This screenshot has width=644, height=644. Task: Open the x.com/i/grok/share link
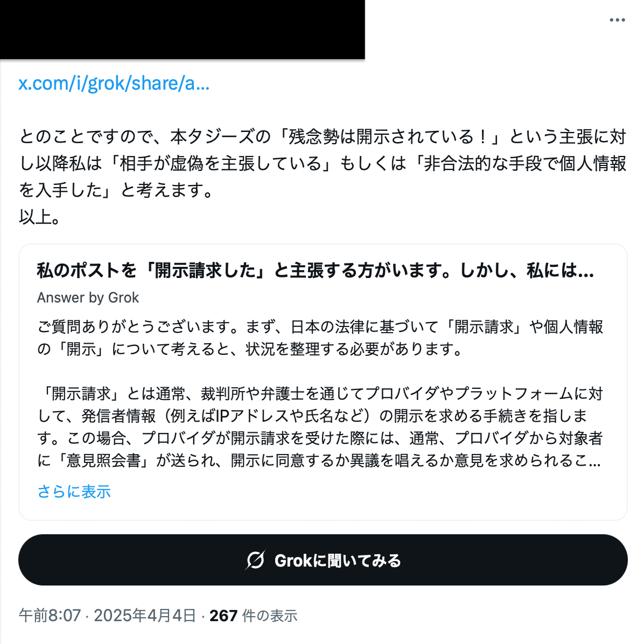[x=114, y=84]
